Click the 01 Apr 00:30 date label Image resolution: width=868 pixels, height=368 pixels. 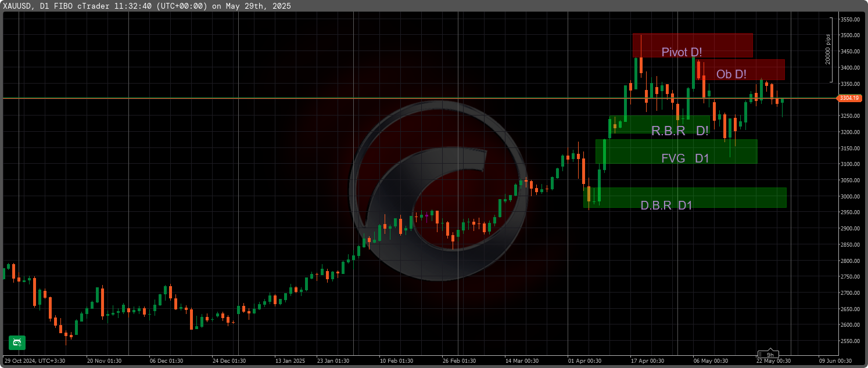584,361
